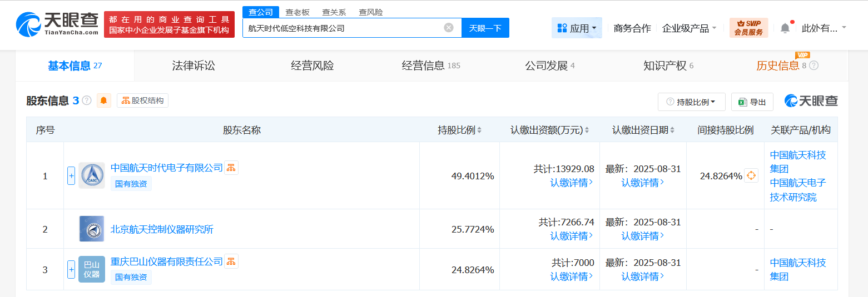Open the notification bell in header
This screenshot has height=297, width=868.
tap(785, 28)
